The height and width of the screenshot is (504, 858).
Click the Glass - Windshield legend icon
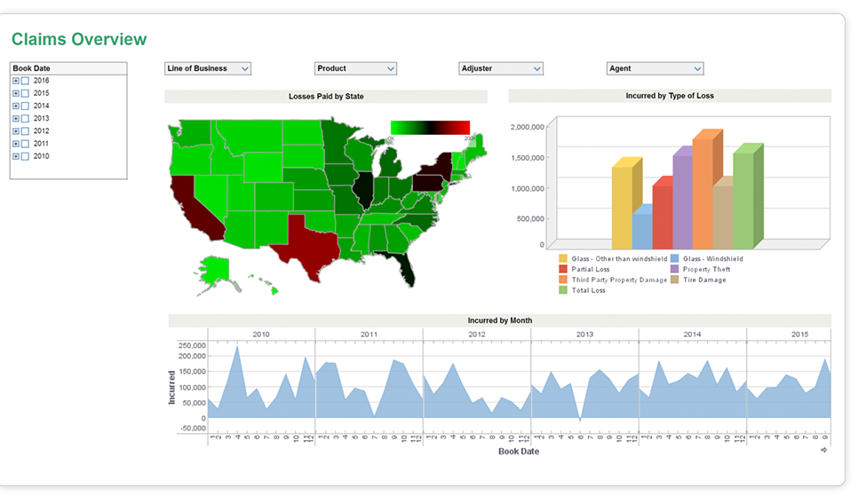(675, 258)
